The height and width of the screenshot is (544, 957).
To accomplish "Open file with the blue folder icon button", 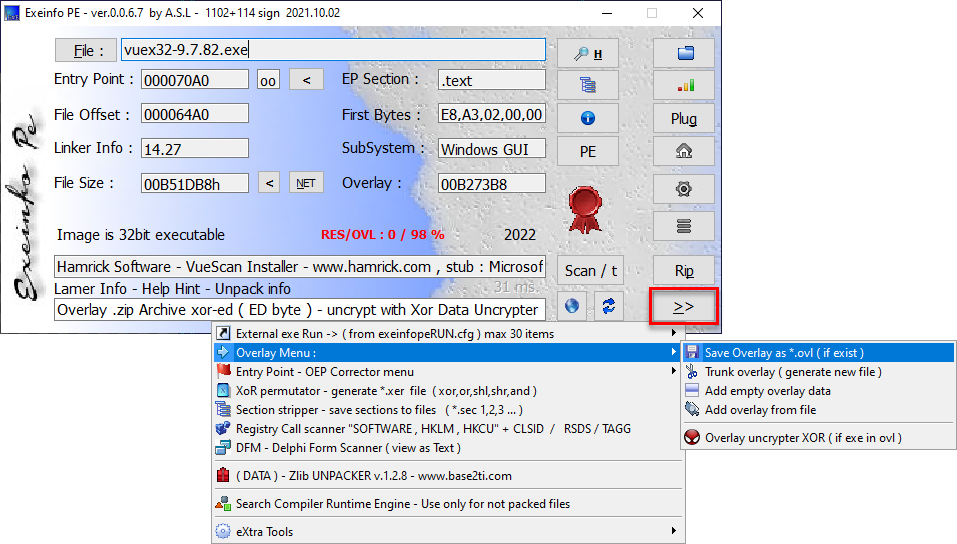I will tap(684, 53).
